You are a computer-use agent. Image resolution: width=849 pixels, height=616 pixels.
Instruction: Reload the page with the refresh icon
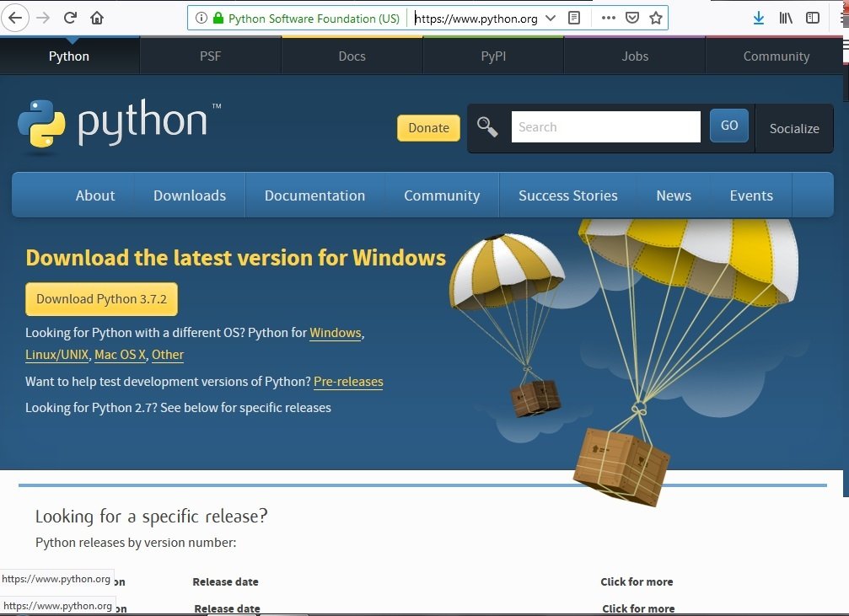70,18
